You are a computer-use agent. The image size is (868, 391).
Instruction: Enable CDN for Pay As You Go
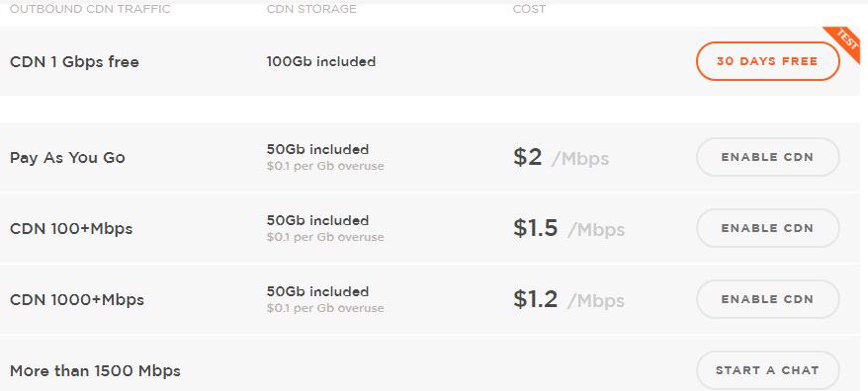(x=767, y=157)
